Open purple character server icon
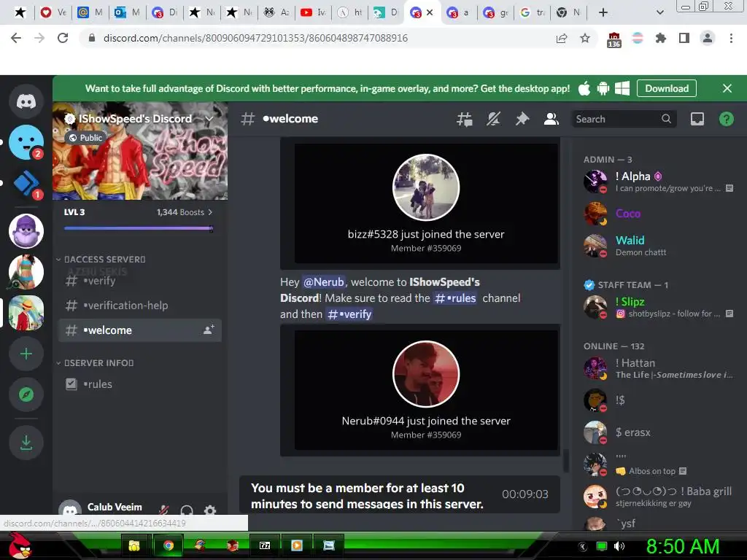The image size is (747, 560). pos(26,231)
